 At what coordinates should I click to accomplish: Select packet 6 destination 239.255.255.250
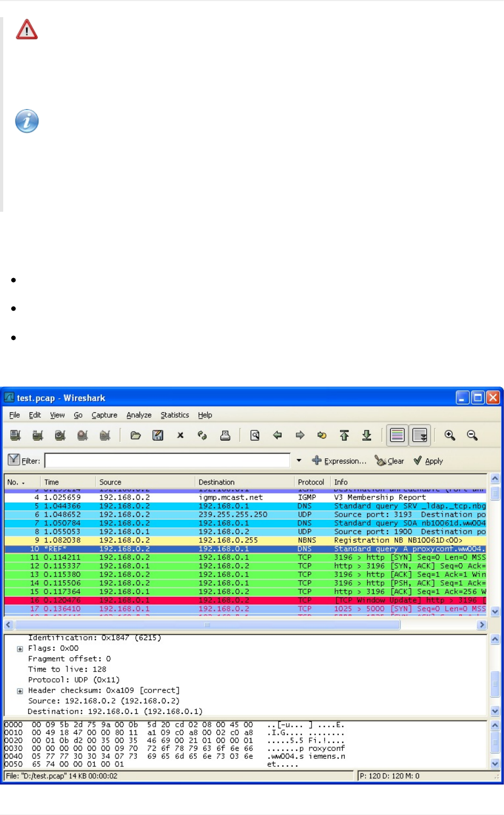(x=233, y=514)
